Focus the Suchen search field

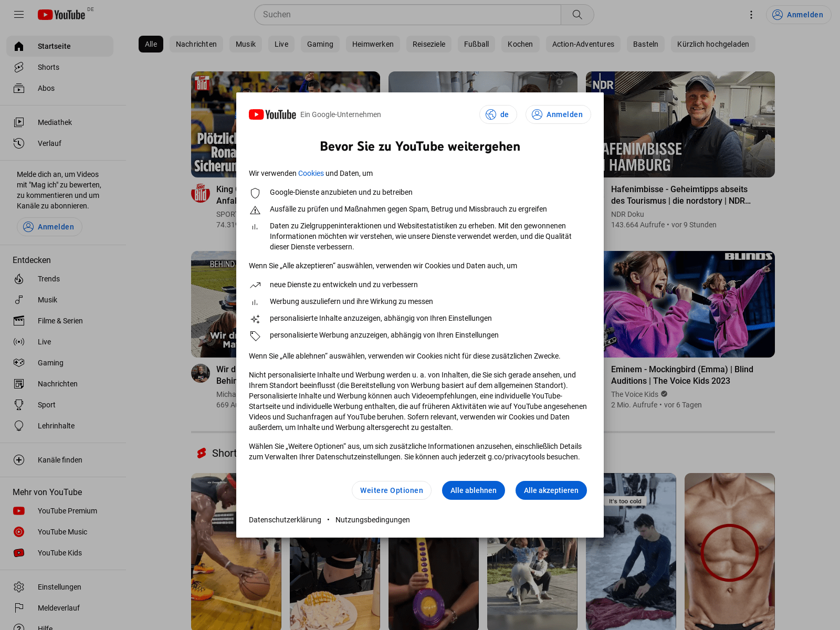click(407, 15)
